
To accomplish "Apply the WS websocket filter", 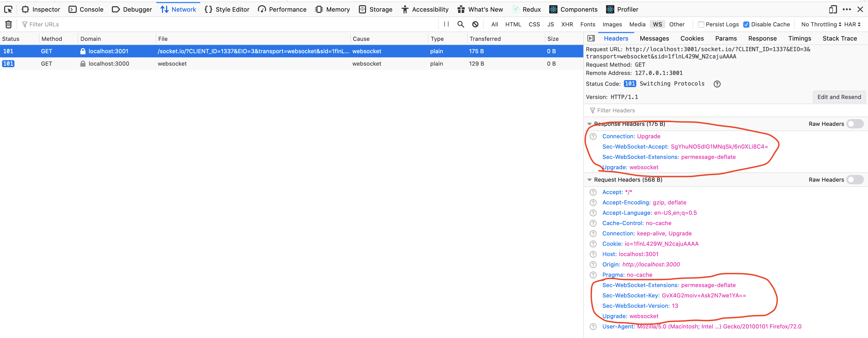I will point(657,24).
